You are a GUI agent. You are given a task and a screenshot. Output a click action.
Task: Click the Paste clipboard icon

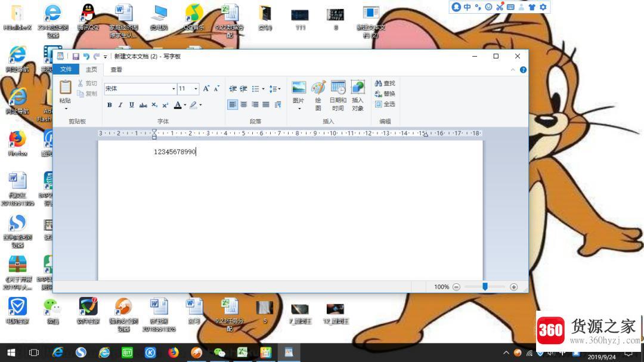66,87
